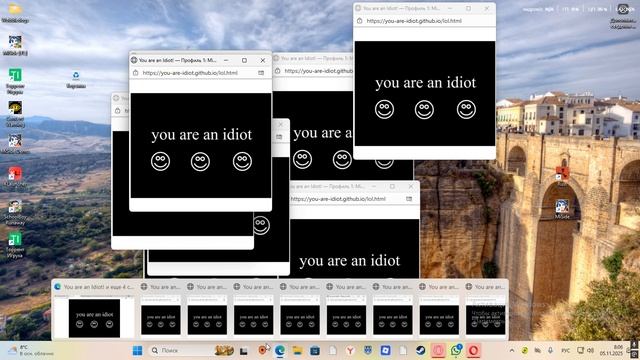Open the blue shield icon in the taskbar

[x=368, y=351]
